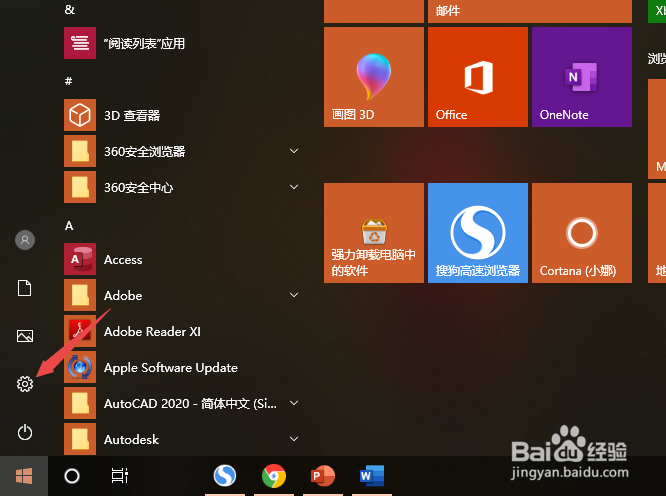Screen dimensions: 666x496
Task: Expand the 360安全中心 folder chevron
Action: tap(294, 187)
